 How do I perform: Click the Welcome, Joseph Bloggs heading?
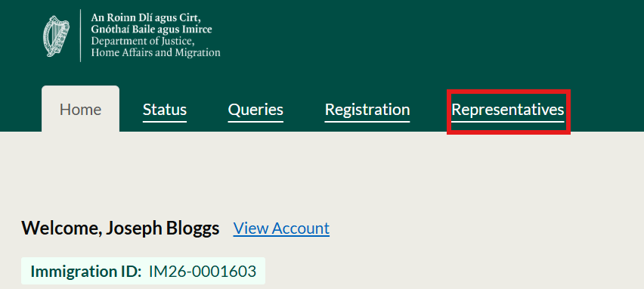pyautogui.click(x=120, y=228)
